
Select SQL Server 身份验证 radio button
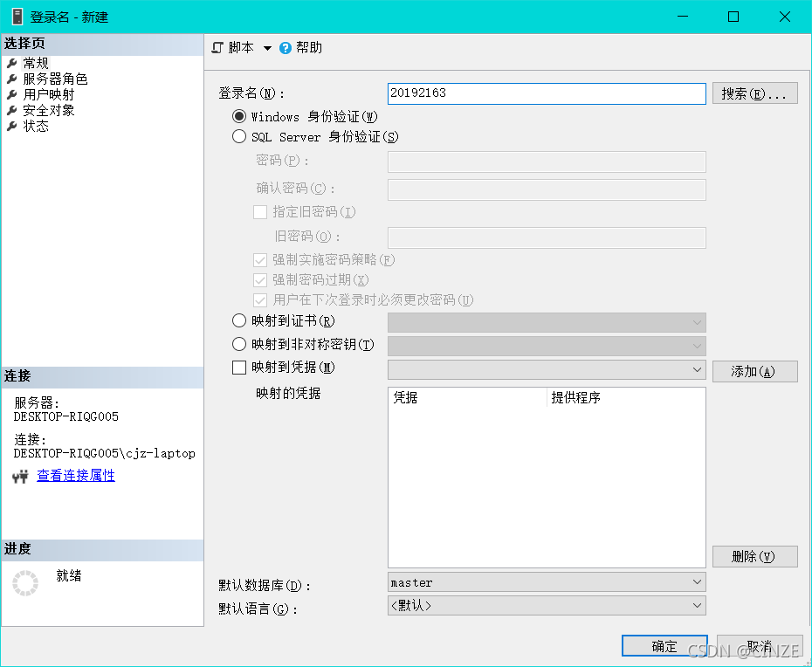click(x=238, y=136)
